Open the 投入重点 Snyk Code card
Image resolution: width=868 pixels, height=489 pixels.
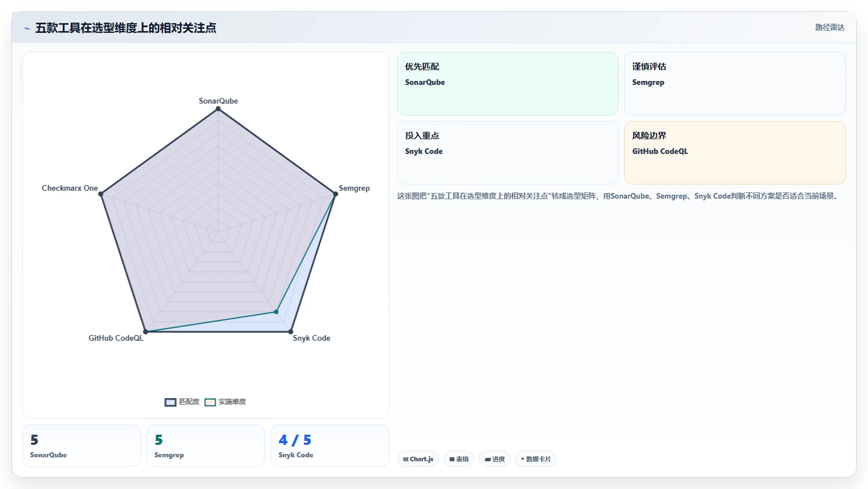508,153
